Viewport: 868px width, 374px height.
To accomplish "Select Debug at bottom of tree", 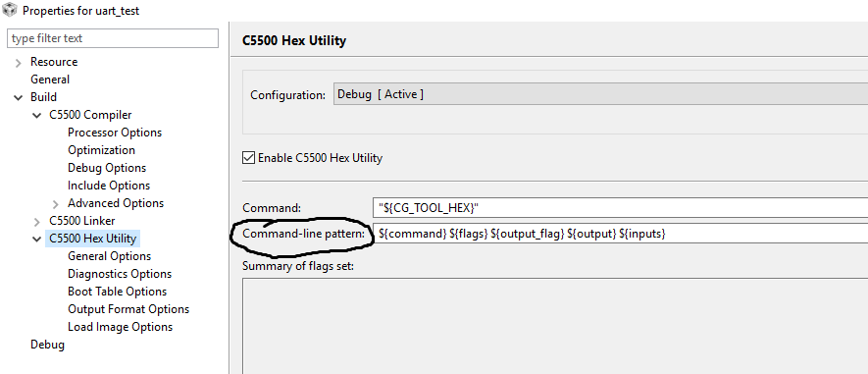I will (x=47, y=345).
